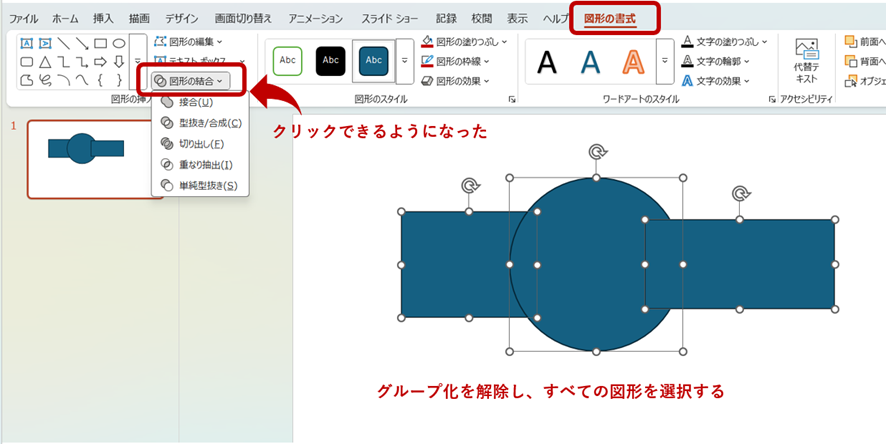Screen dimensions: 886x444
Task: Pick the isosceles triangle shape
Action: [x=45, y=62]
